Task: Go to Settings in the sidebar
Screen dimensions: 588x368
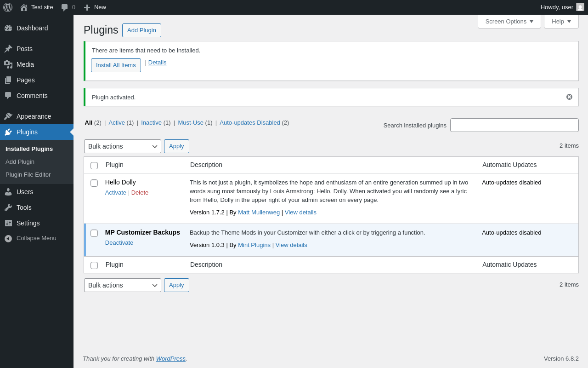Action: 37,223
